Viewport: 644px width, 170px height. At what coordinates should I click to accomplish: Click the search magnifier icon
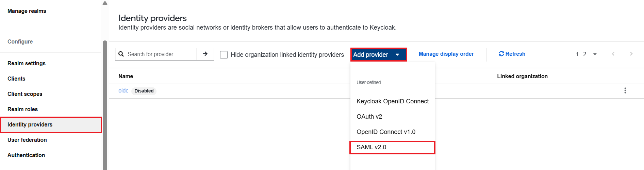pos(121,54)
